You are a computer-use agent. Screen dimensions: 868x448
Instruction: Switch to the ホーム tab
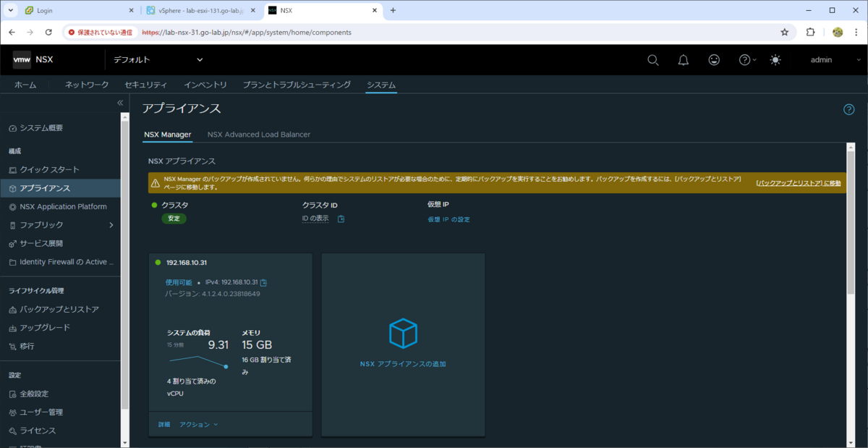[x=25, y=85]
